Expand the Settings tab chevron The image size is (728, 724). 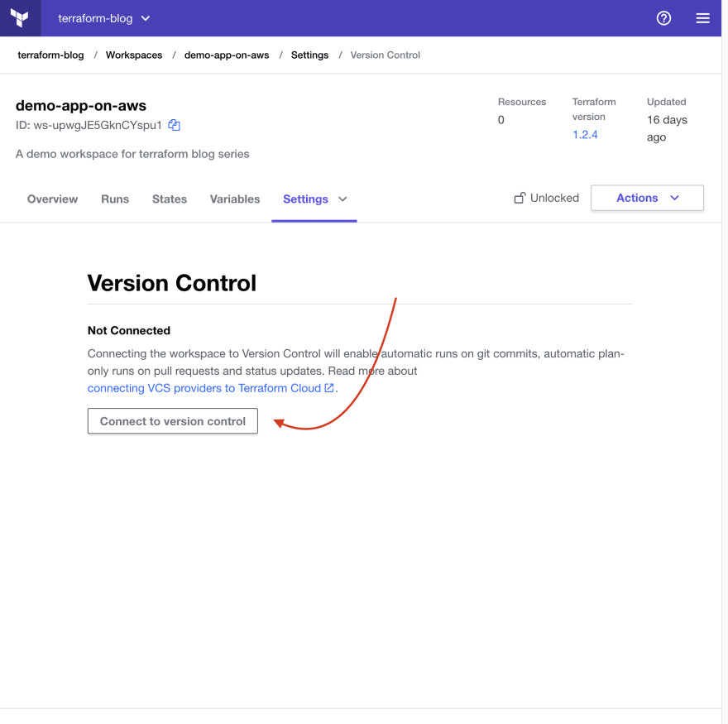[x=342, y=199]
